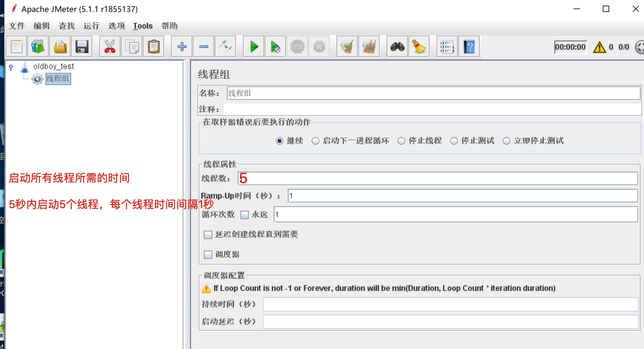Select the 立即停止测试 radio option
This screenshot has height=349, width=644.
click(x=507, y=141)
